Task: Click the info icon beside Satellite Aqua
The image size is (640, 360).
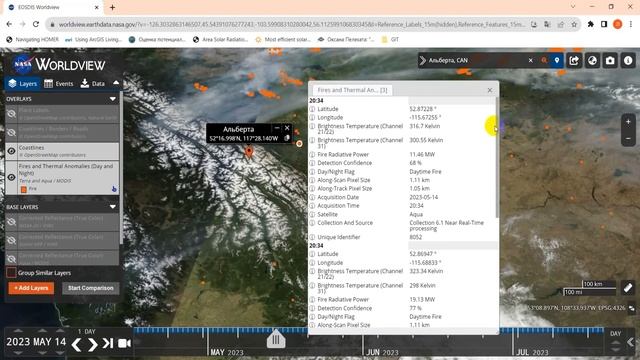Action: pyautogui.click(x=312, y=214)
